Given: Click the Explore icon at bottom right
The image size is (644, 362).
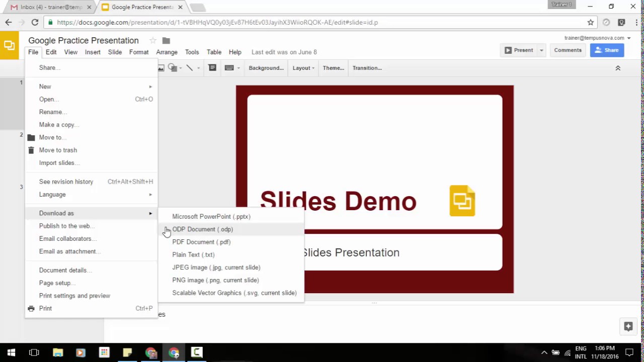Looking at the screenshot, I should [628, 326].
